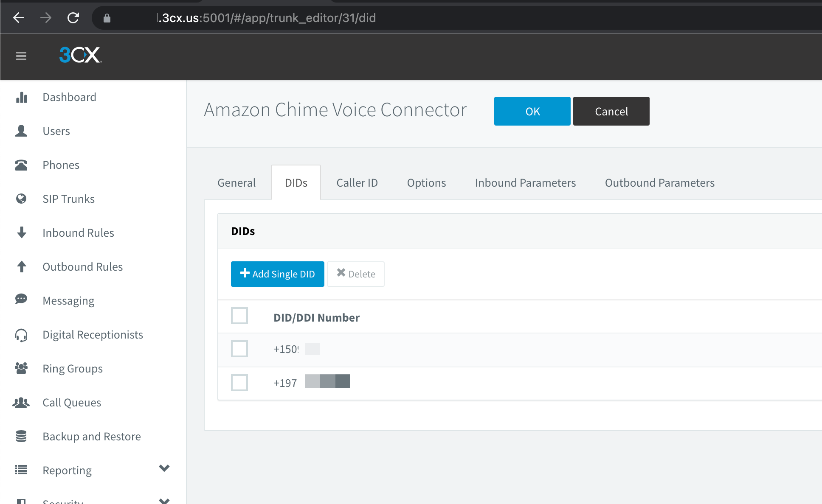Expand the Reporting chevron
This screenshot has width=822, height=504.
[164, 468]
